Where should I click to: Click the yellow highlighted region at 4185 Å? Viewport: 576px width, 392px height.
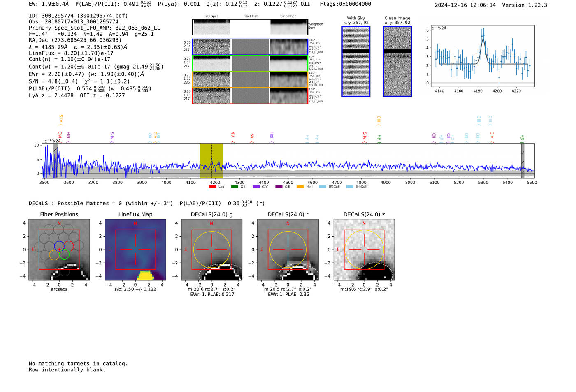pyautogui.click(x=211, y=161)
